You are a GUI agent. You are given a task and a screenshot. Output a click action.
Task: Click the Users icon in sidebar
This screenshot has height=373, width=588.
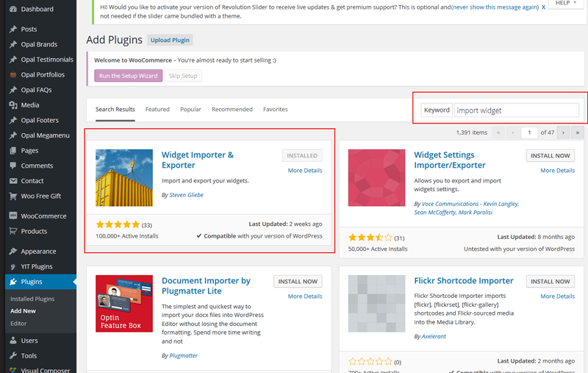[12, 341]
